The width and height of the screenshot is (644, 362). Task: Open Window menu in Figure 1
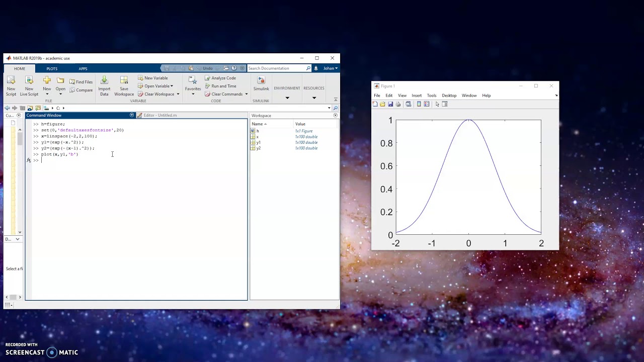tap(469, 96)
